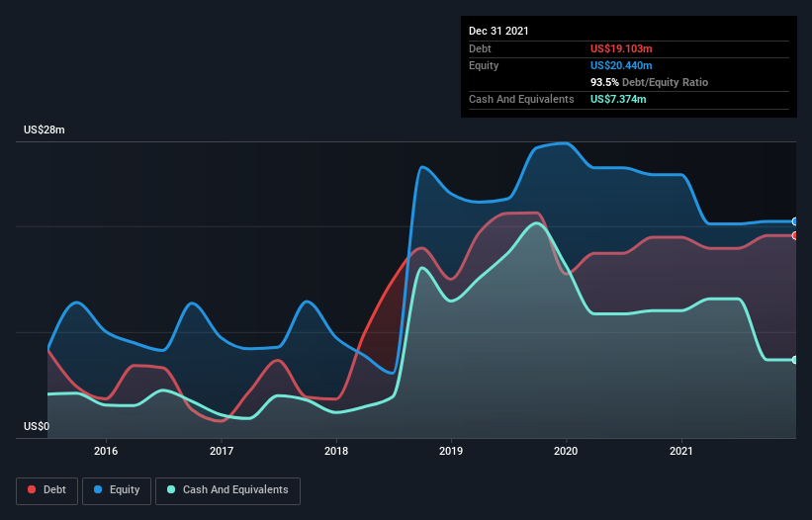Click the Dec 31 2021 tooltip date

[x=498, y=31]
